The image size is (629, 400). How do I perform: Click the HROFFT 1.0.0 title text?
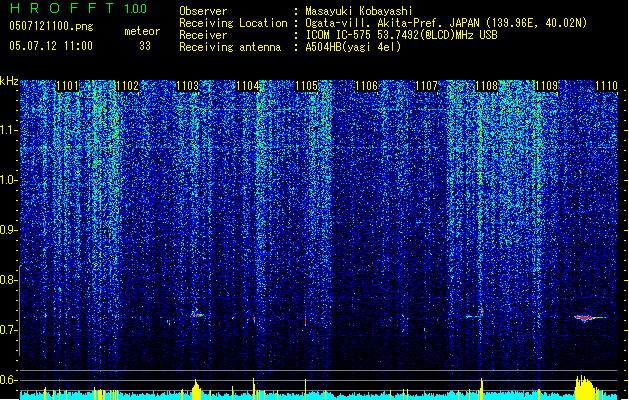click(78, 8)
